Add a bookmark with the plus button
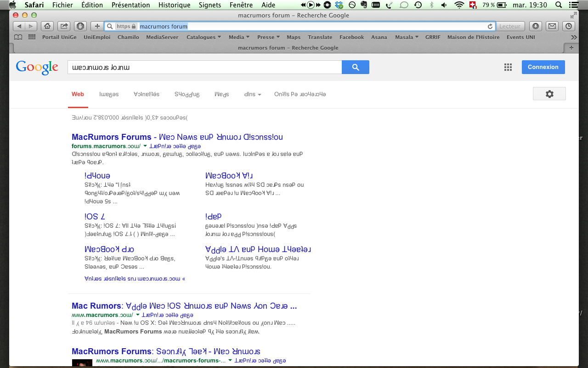This screenshot has height=368, width=588. click(97, 26)
